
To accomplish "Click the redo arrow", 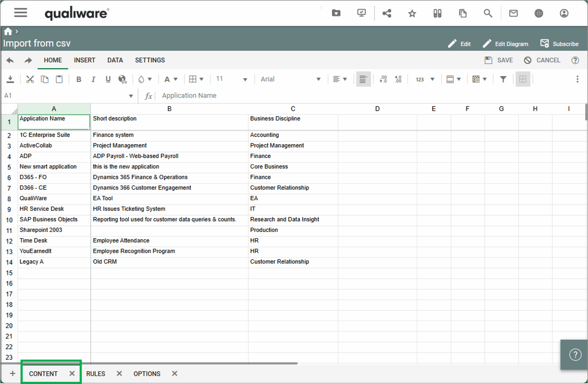I will [x=28, y=60].
